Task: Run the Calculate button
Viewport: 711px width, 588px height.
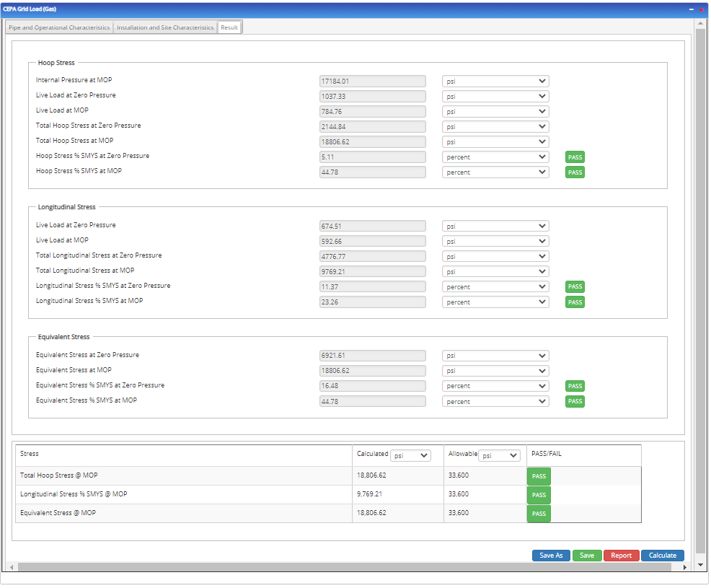Action: 662,555
